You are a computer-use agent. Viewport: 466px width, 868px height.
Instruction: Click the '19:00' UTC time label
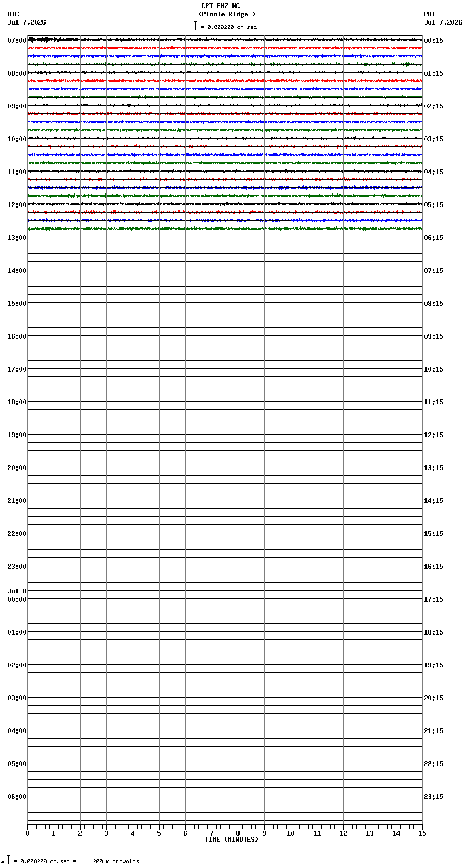[x=17, y=435]
